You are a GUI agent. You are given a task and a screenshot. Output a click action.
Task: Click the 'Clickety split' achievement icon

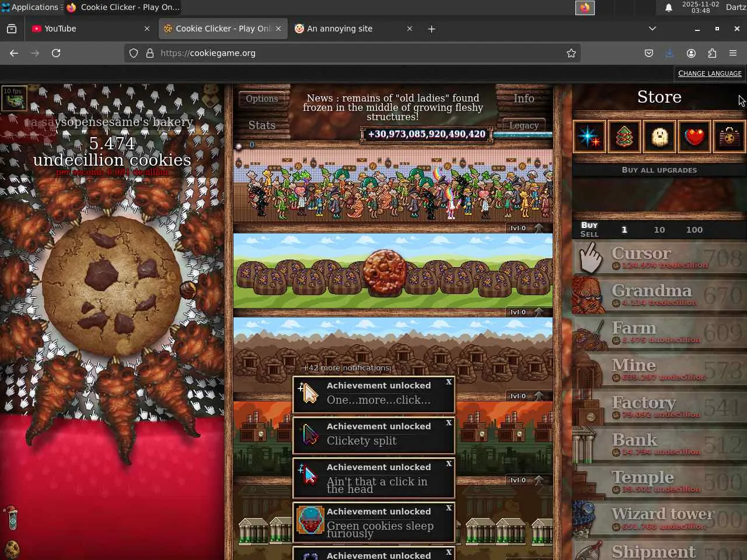[x=310, y=435]
